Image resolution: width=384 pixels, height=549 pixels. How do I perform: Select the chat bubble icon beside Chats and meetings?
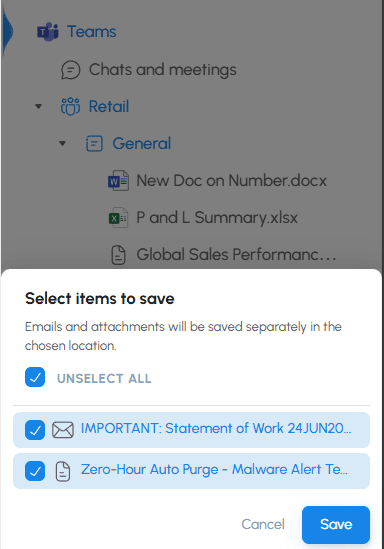(71, 70)
